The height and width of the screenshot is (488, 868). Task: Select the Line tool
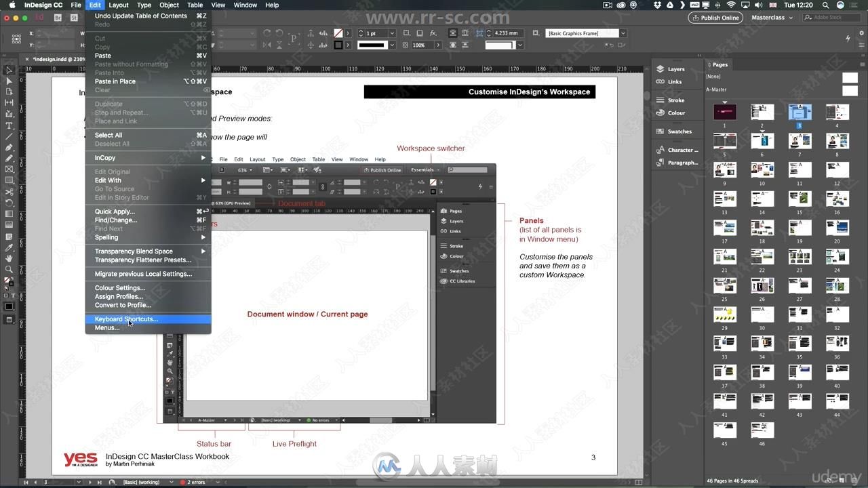point(9,136)
